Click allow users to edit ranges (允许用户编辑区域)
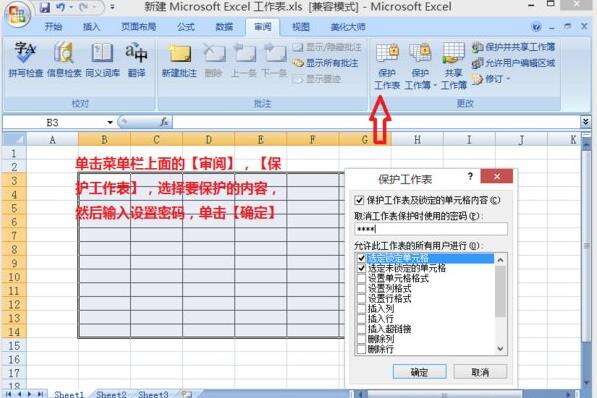 click(x=514, y=63)
